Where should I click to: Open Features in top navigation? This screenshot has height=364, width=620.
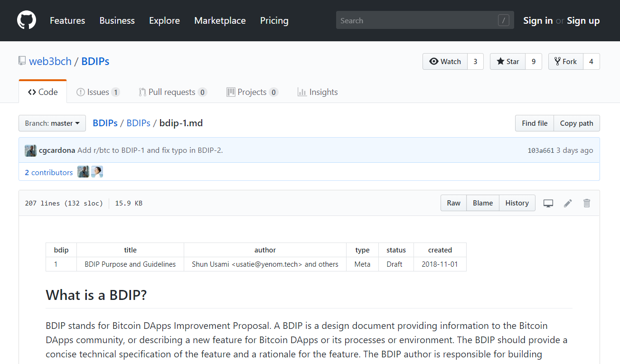tap(67, 20)
